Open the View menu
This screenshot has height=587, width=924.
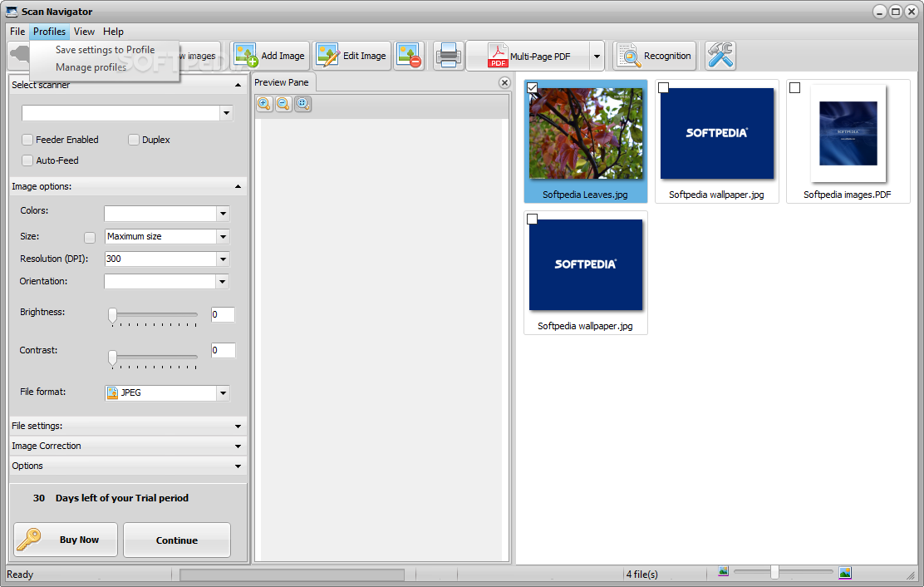[x=84, y=32]
